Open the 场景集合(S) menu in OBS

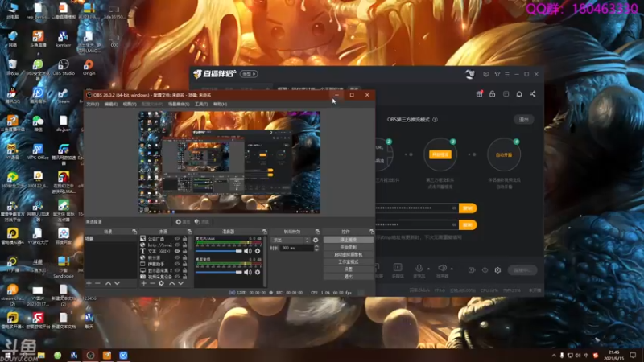(179, 105)
